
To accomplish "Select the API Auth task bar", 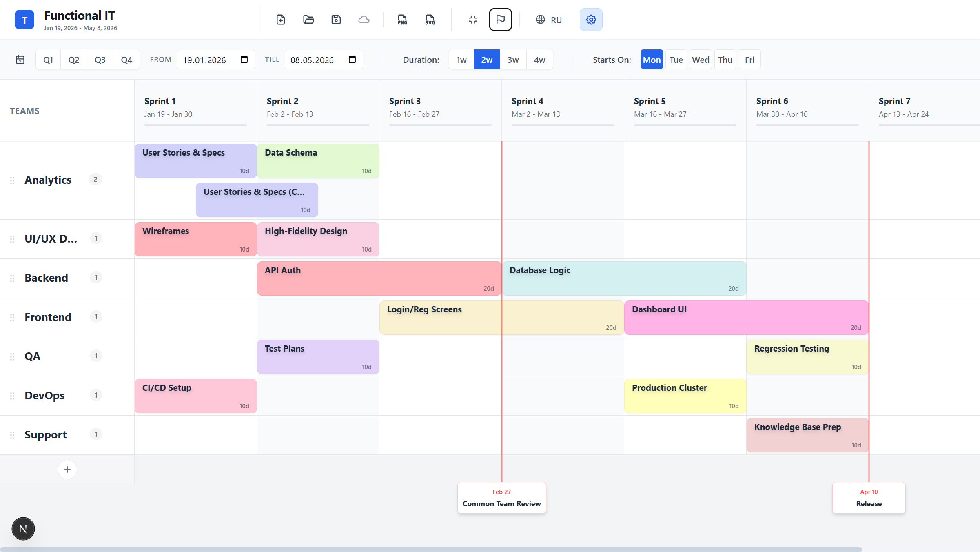I will (x=379, y=278).
